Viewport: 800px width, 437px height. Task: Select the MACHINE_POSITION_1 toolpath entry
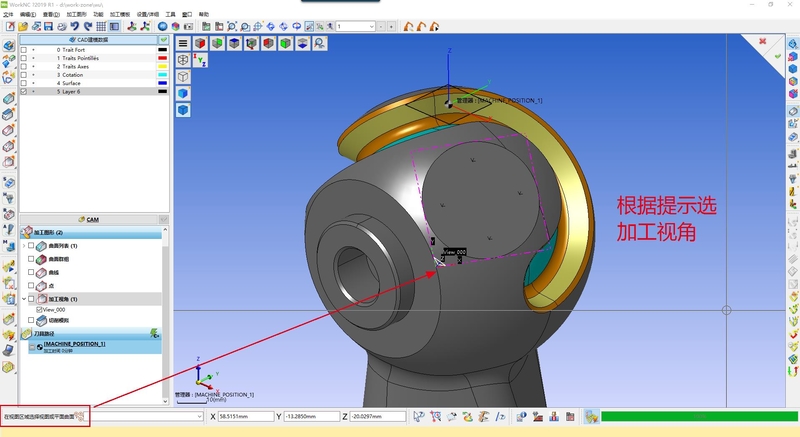74,345
